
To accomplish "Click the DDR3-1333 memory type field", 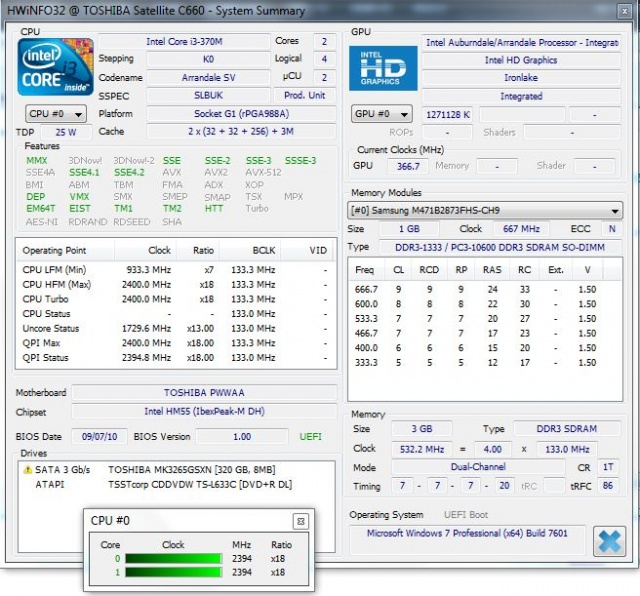I will click(500, 247).
